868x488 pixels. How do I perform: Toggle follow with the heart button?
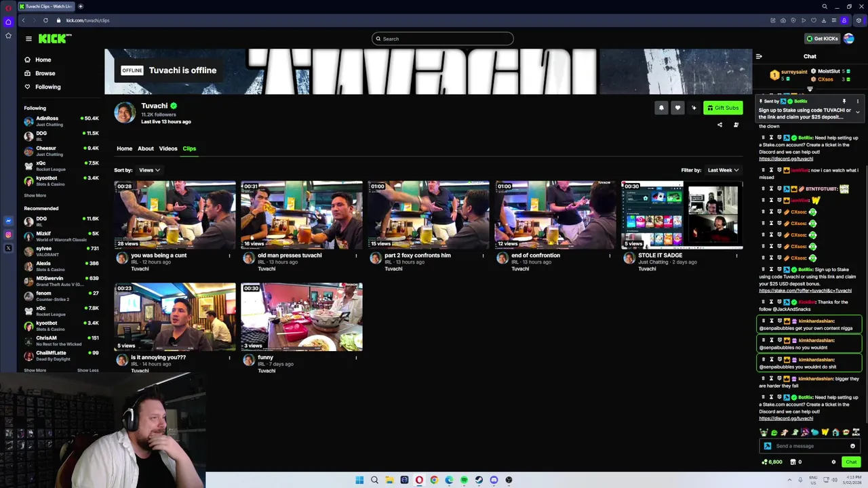click(677, 108)
